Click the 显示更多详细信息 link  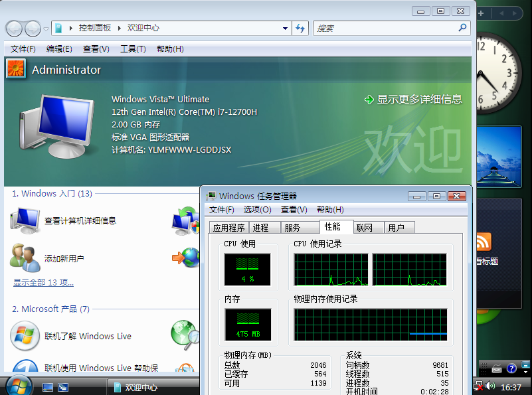(x=419, y=99)
